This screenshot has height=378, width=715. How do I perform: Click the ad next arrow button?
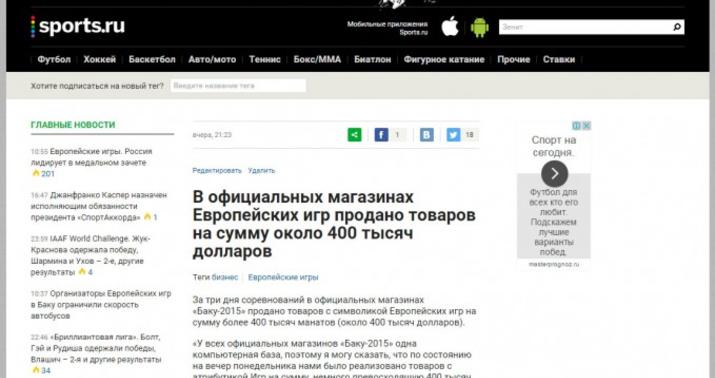pyautogui.click(x=554, y=174)
